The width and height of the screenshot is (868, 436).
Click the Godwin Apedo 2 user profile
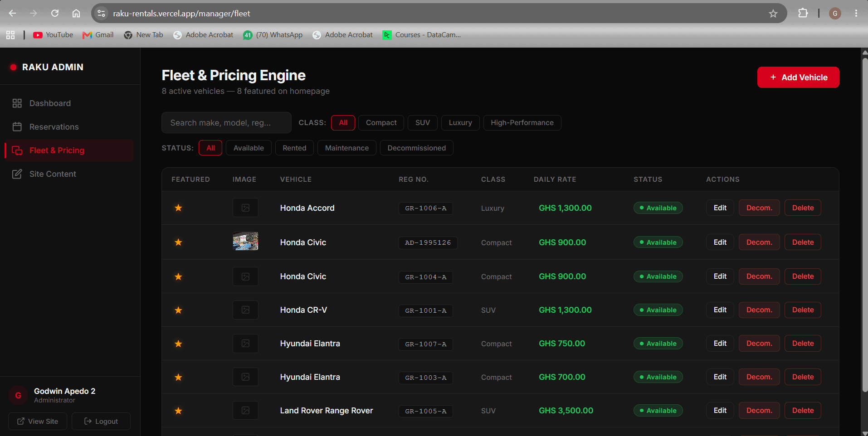click(x=65, y=395)
